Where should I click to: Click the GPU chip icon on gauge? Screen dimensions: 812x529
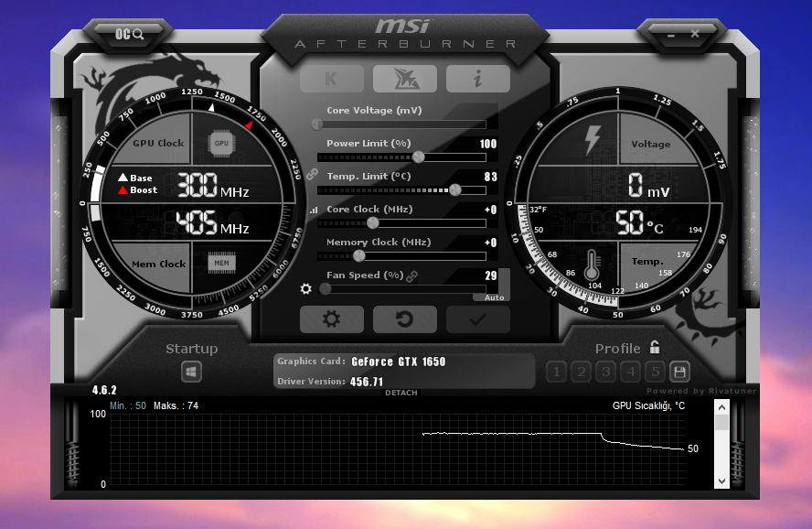click(x=221, y=144)
